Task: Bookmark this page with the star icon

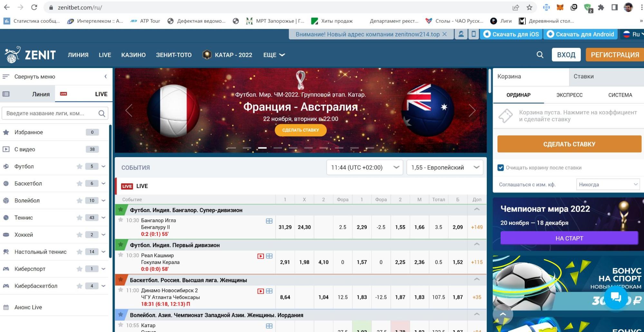Action: pos(529,7)
